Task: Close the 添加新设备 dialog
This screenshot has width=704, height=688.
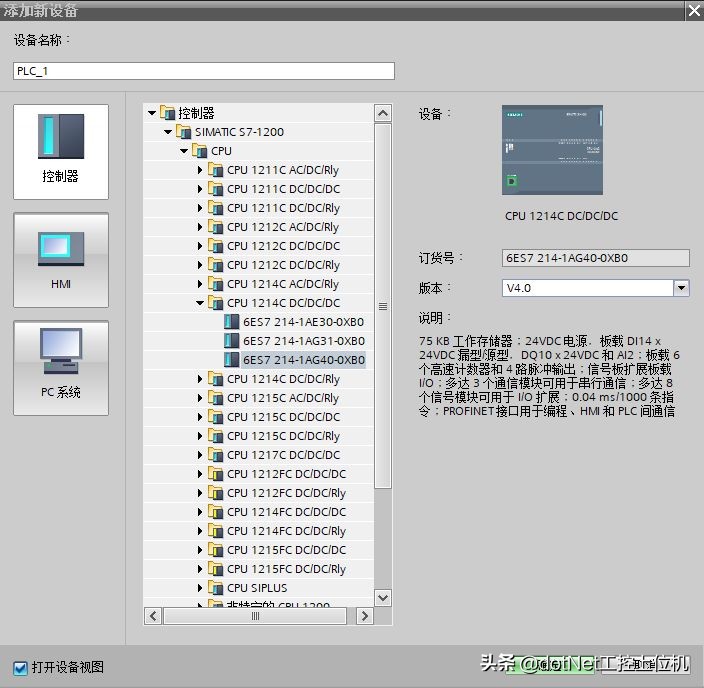Action: 694,10
